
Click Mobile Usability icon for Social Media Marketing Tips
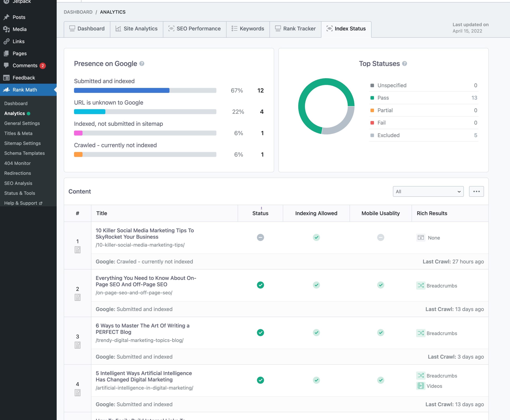(381, 237)
